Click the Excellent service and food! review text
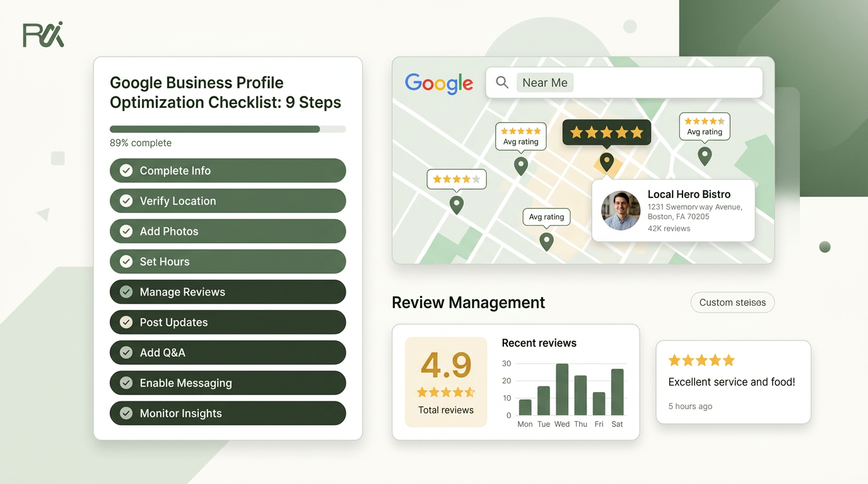The image size is (868, 484). coord(732,382)
